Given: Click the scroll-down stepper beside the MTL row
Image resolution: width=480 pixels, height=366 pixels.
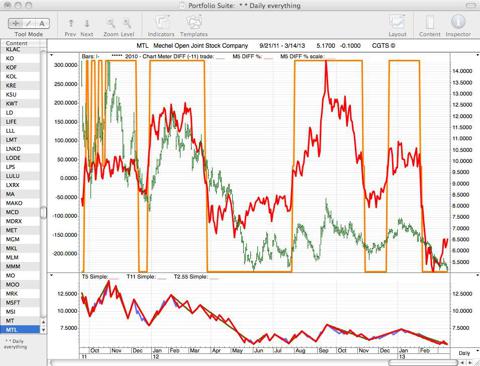Looking at the screenshot, I should [x=43, y=330].
